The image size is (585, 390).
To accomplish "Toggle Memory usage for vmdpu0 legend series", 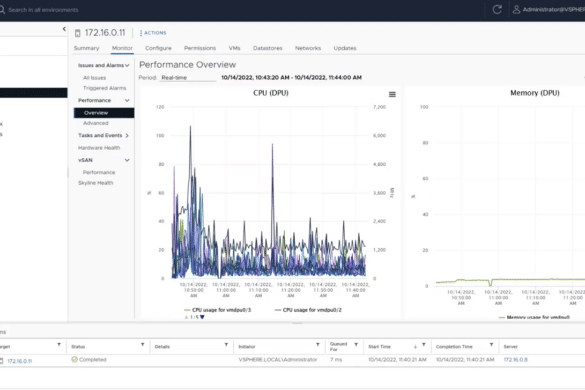I will (x=534, y=317).
